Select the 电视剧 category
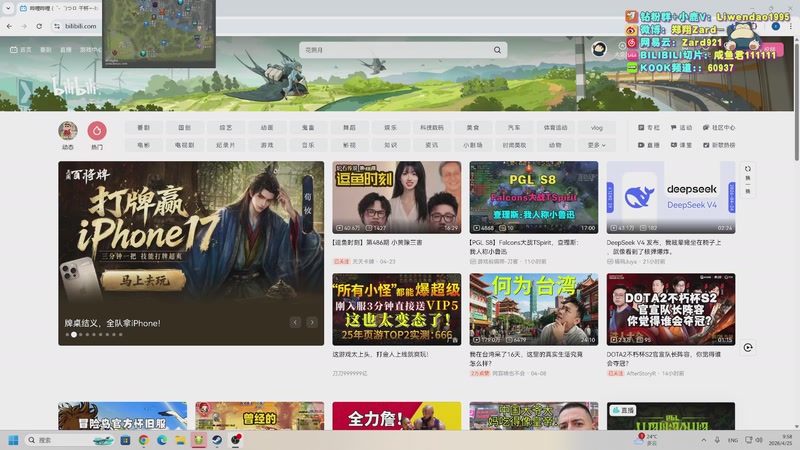This screenshot has height=450, width=800. point(185,145)
